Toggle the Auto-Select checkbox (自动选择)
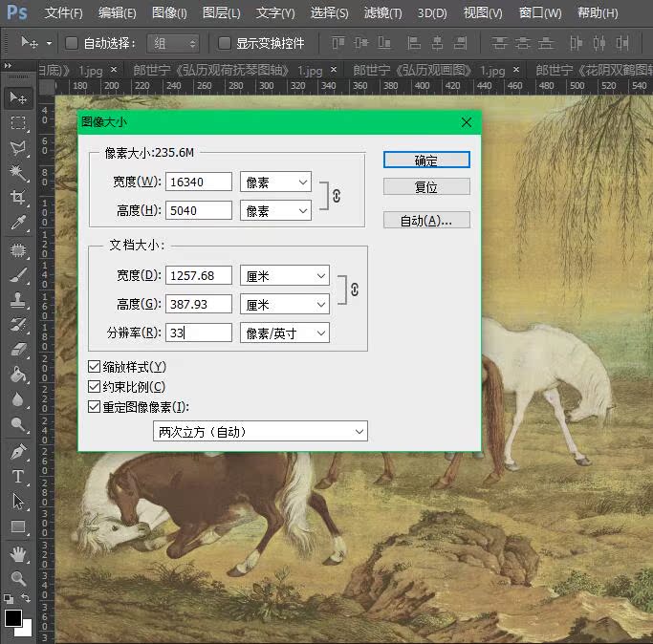The image size is (653, 644). tap(71, 42)
